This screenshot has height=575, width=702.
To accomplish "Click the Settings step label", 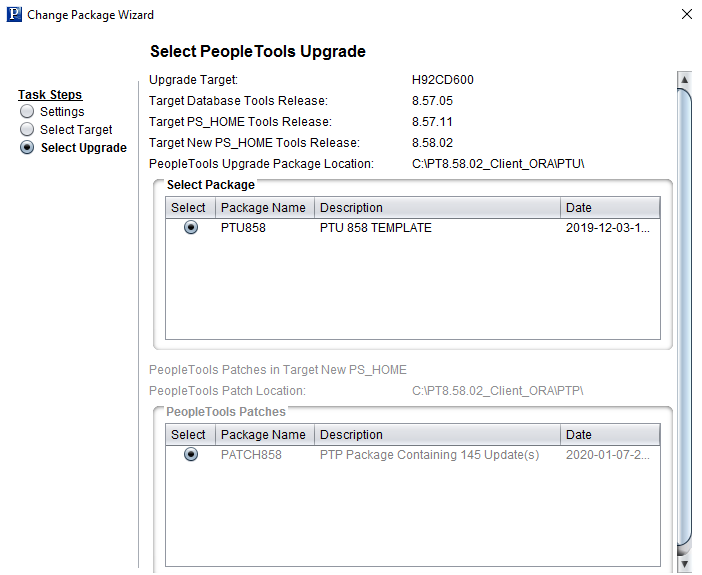I will 62,112.
